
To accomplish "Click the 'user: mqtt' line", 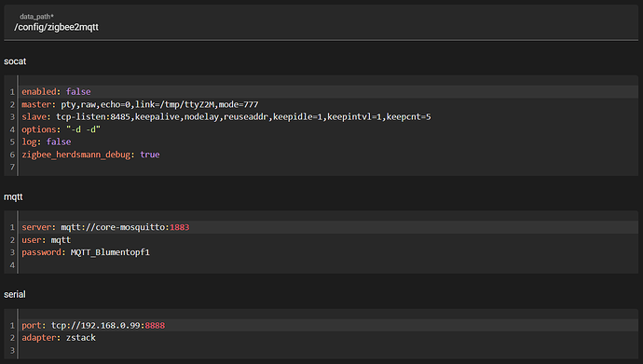I will point(328,240).
